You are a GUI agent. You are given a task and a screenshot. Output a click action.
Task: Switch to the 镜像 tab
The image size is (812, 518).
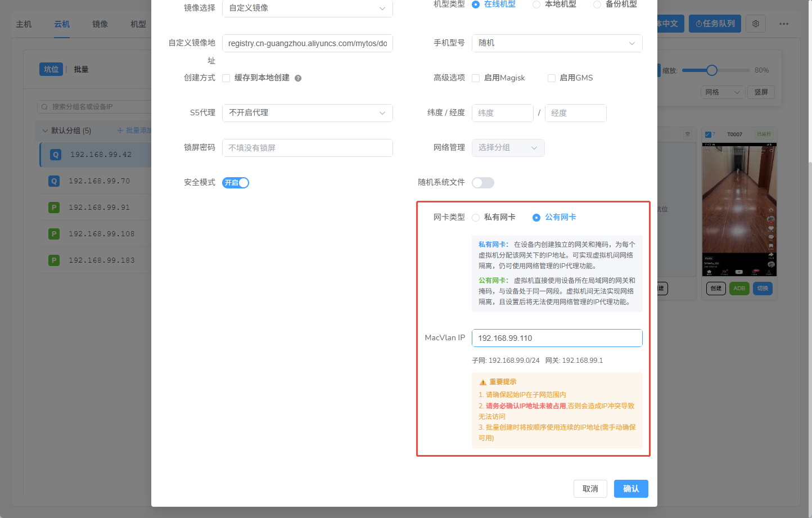coord(100,24)
